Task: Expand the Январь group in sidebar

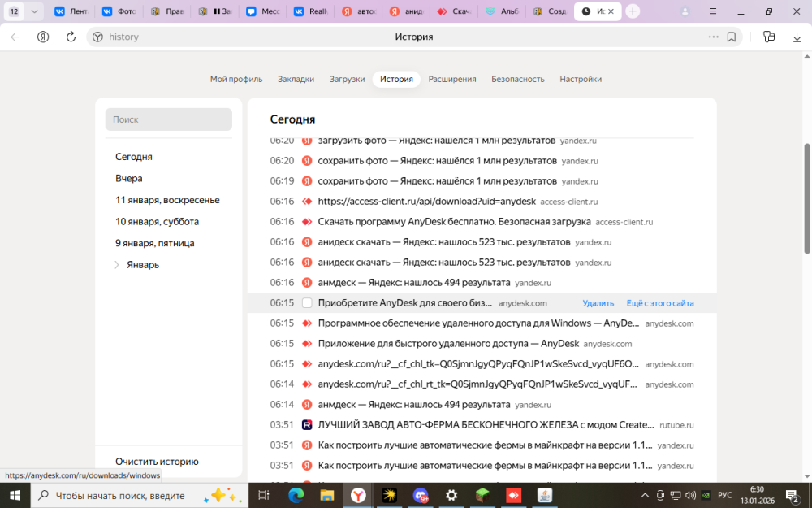Action: point(116,265)
